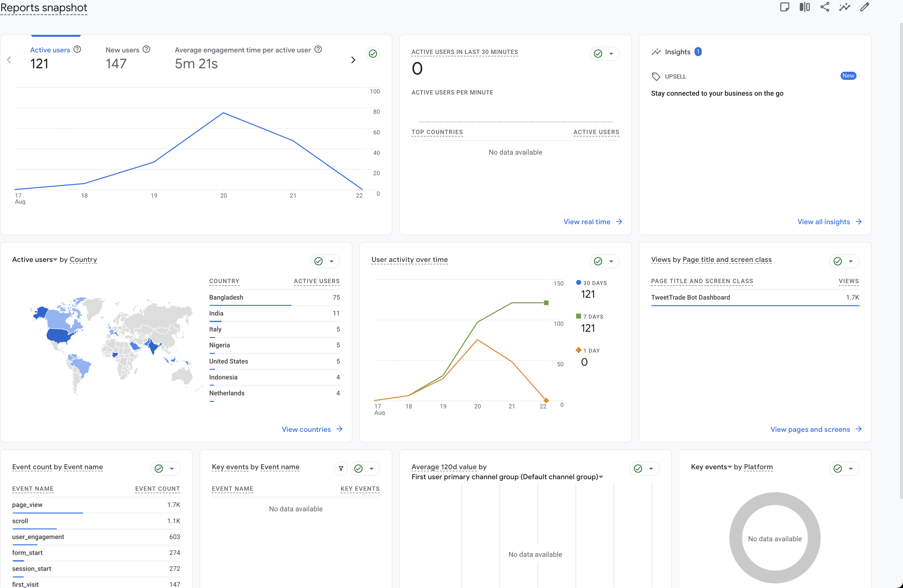Click the pencil customize report icon
Screen dimensions: 903x588
click(865, 7)
